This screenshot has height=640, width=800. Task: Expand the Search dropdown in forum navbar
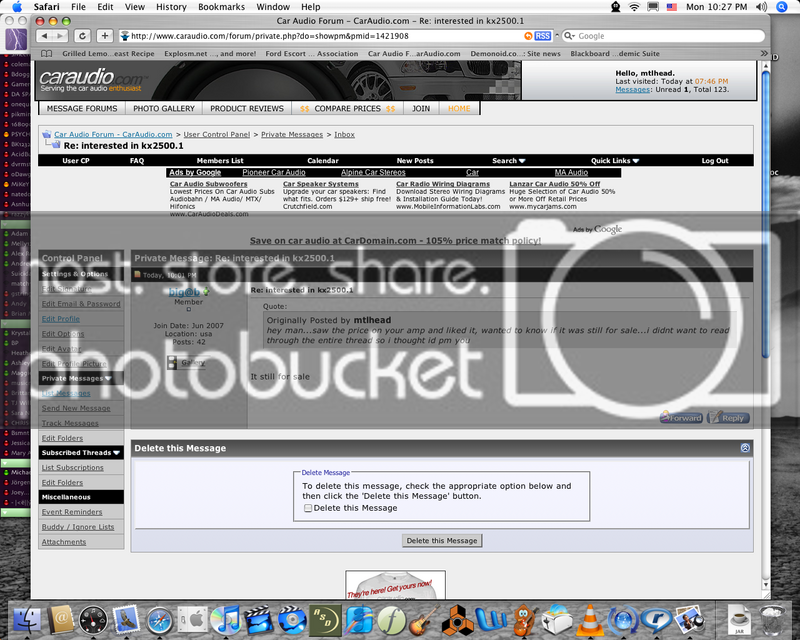508,160
